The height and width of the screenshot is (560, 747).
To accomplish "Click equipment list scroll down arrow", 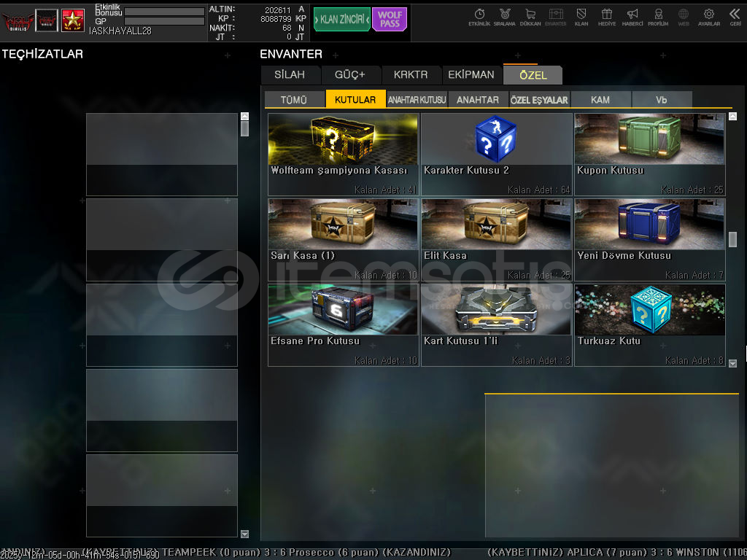I will click(245, 534).
